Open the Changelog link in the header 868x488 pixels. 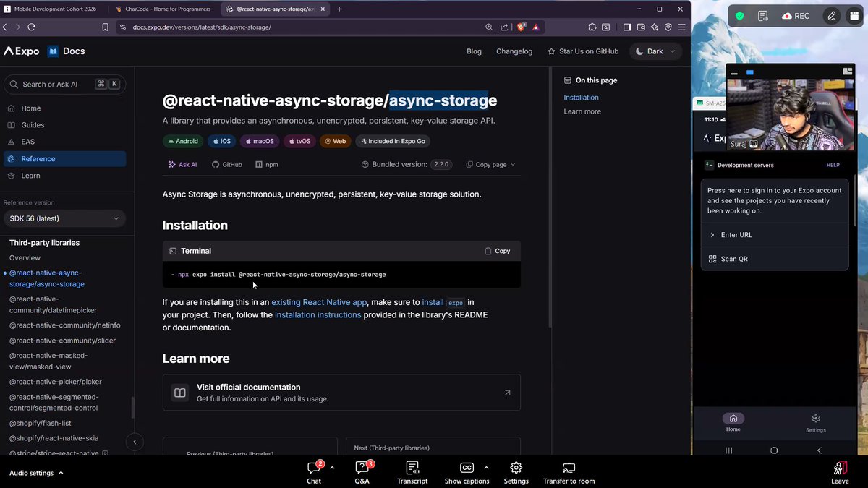click(514, 51)
